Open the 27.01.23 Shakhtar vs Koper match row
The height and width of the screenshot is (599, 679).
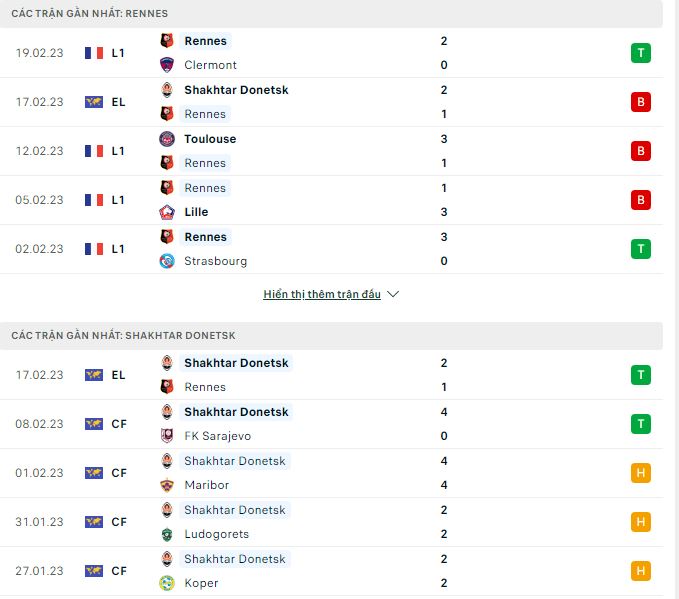click(331, 571)
